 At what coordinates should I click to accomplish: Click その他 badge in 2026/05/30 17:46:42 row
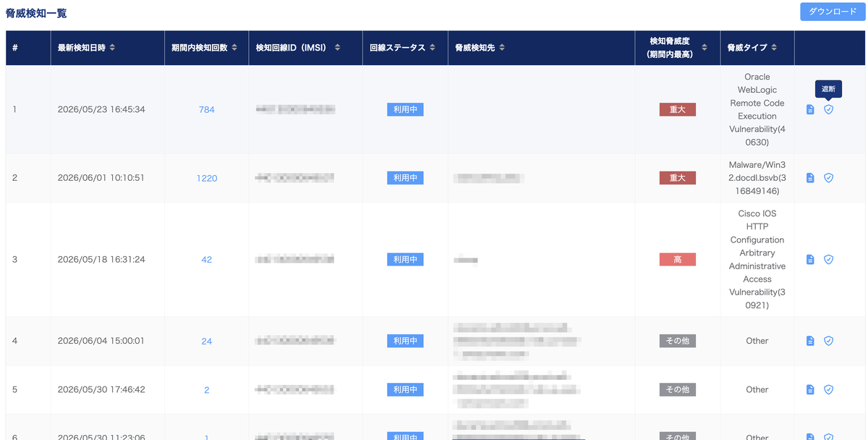point(677,389)
